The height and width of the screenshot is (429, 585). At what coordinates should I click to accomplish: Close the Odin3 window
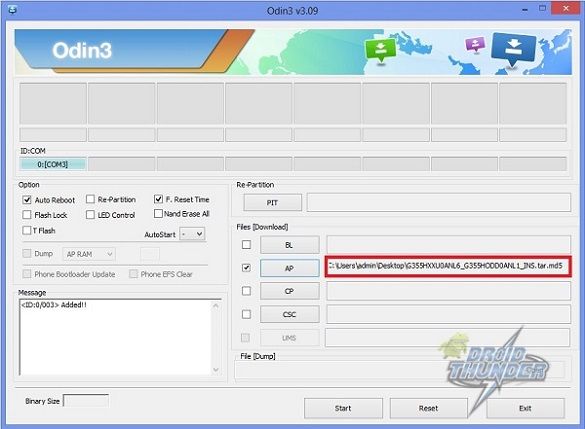tap(566, 9)
